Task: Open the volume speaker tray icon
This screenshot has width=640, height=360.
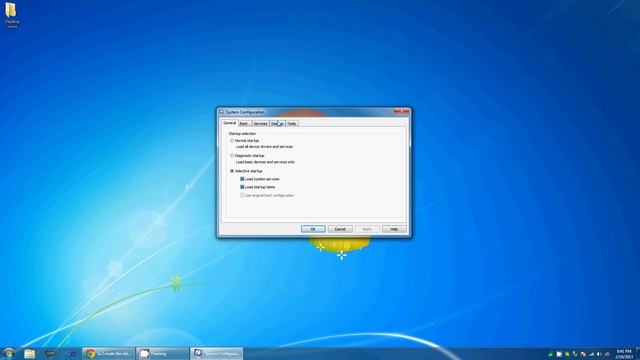Action: (x=599, y=354)
